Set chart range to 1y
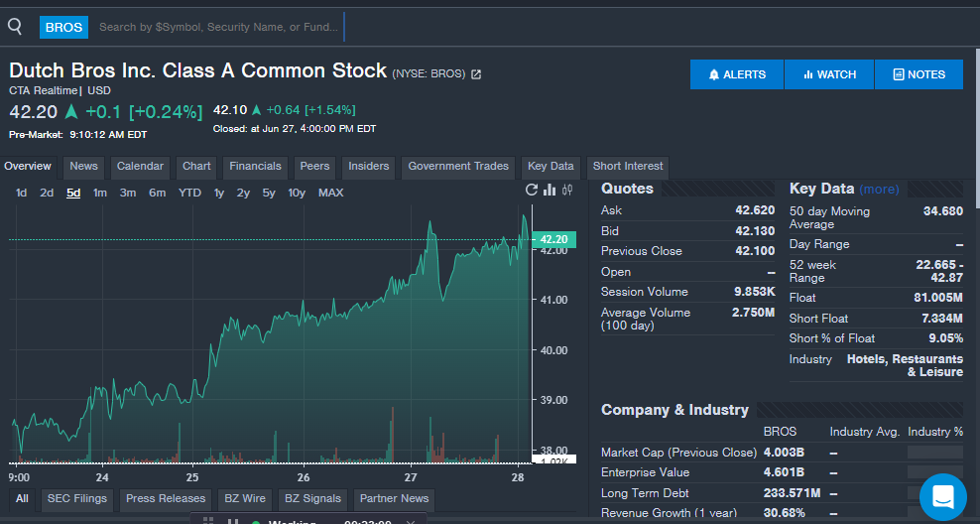Screen dimensions: 980x524 point(219,193)
